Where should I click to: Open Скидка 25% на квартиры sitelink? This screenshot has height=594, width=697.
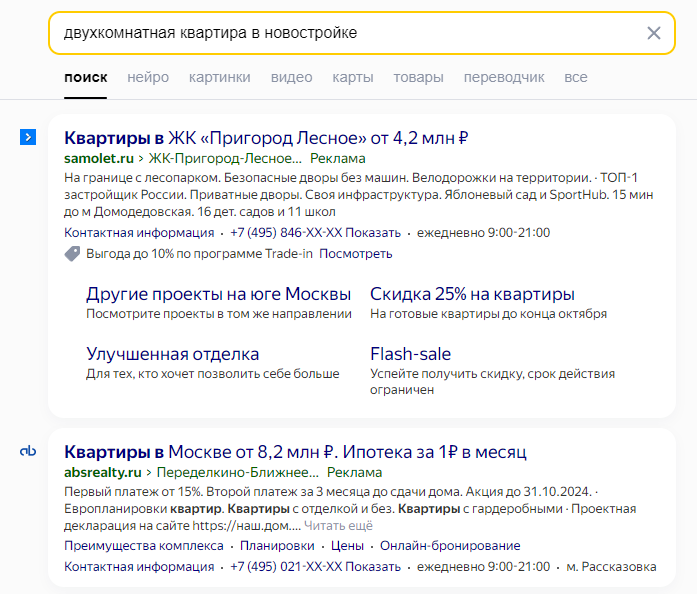coord(472,294)
